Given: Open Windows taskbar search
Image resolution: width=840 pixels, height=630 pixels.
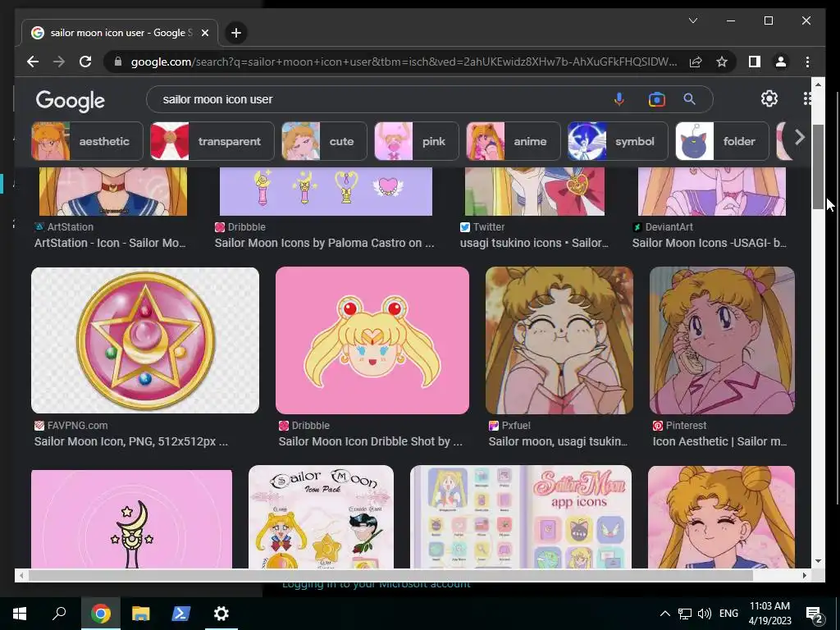Looking at the screenshot, I should coord(59,614).
